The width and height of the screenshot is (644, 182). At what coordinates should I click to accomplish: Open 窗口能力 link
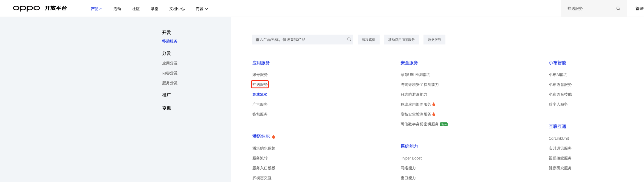coord(408,178)
